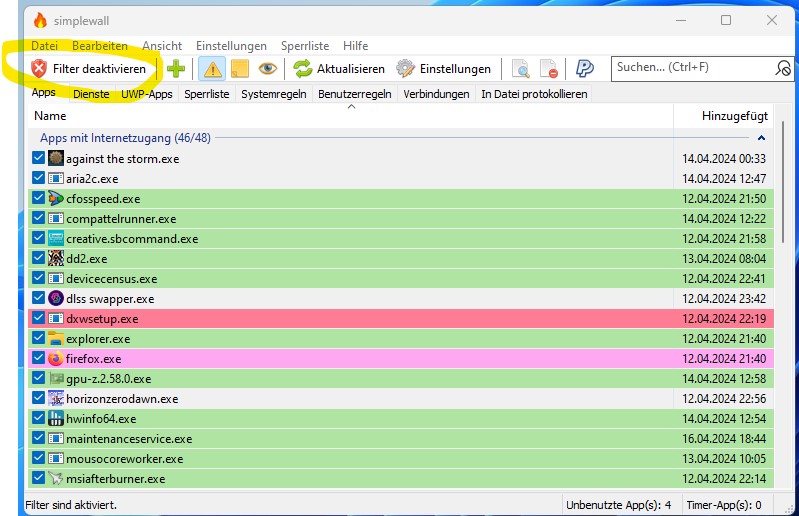Image resolution: width=799 pixels, height=516 pixels.
Task: Click the Einstellungen toolbar button
Action: coord(443,69)
